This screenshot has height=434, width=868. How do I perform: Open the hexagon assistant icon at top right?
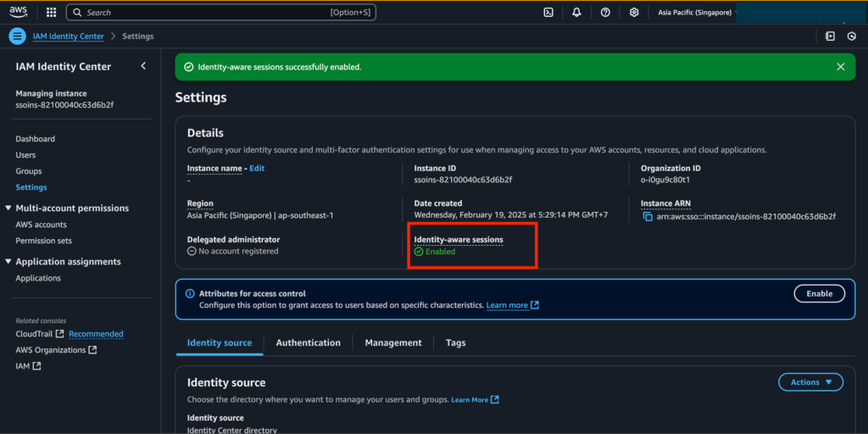pos(852,36)
